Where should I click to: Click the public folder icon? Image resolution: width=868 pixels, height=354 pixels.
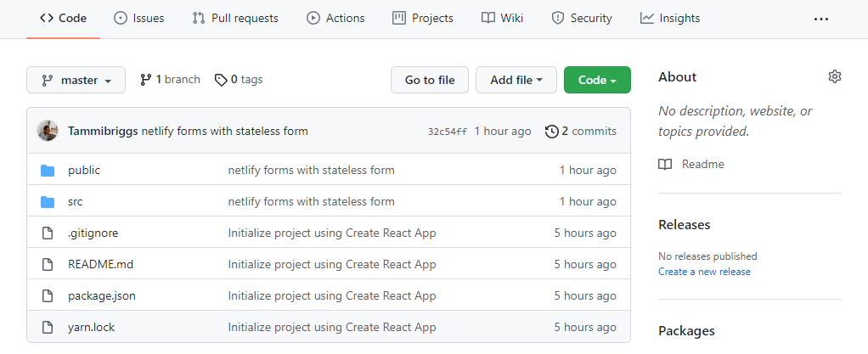coord(48,171)
